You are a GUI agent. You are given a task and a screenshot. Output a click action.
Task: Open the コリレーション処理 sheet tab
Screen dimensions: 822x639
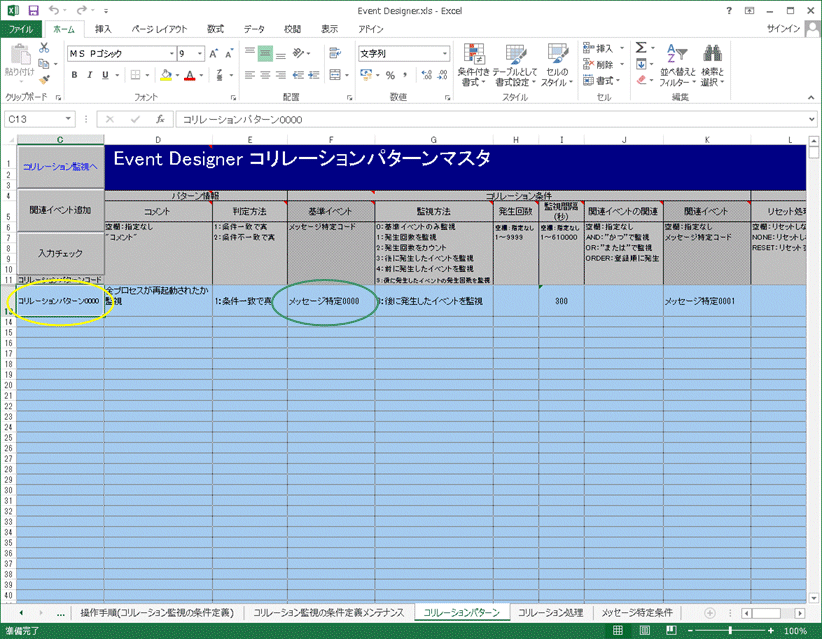(550, 613)
